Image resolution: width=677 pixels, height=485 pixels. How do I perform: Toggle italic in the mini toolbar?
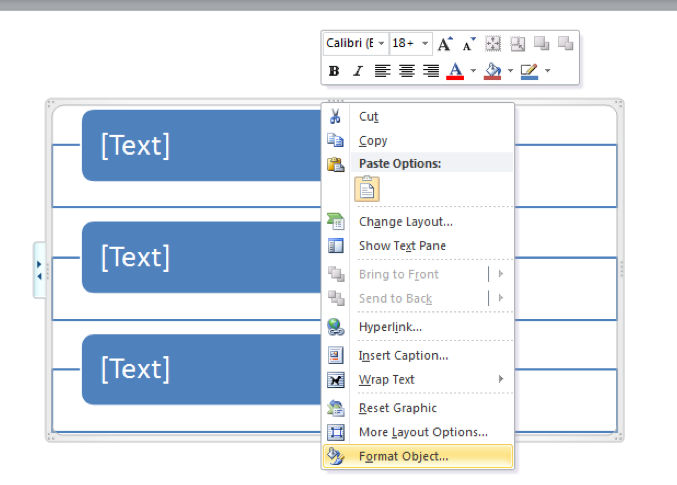(357, 71)
